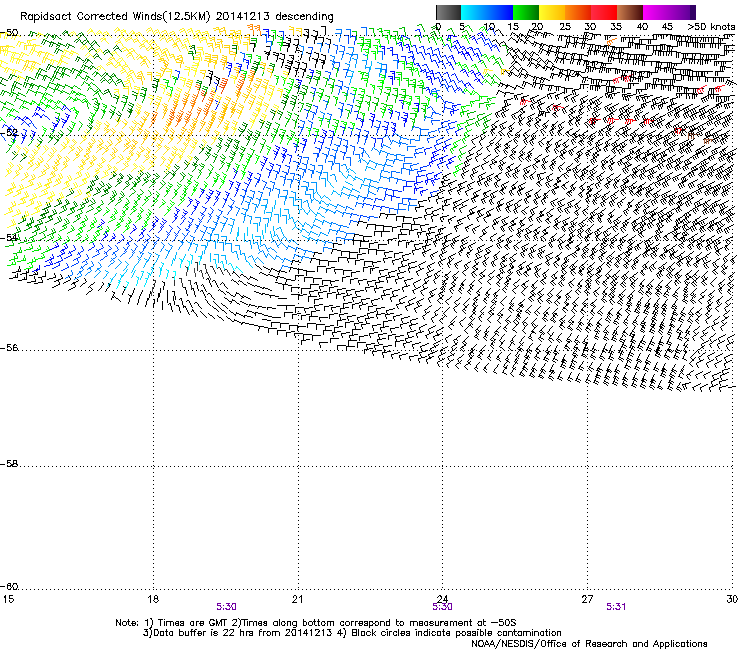Click the '24' longitude axis label
This screenshot has height=650, width=740.
(x=442, y=599)
